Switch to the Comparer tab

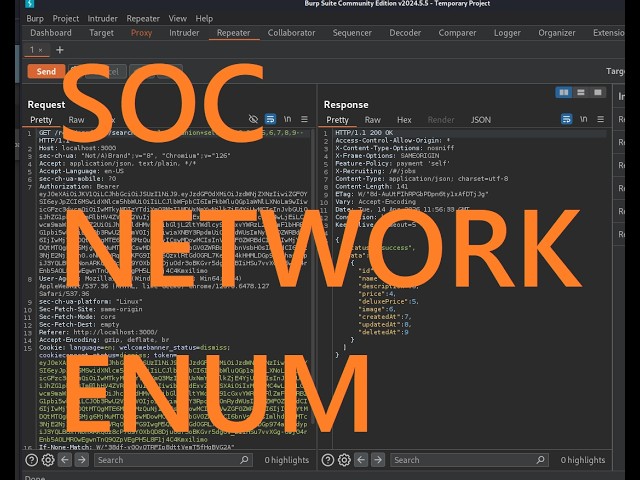tap(457, 33)
